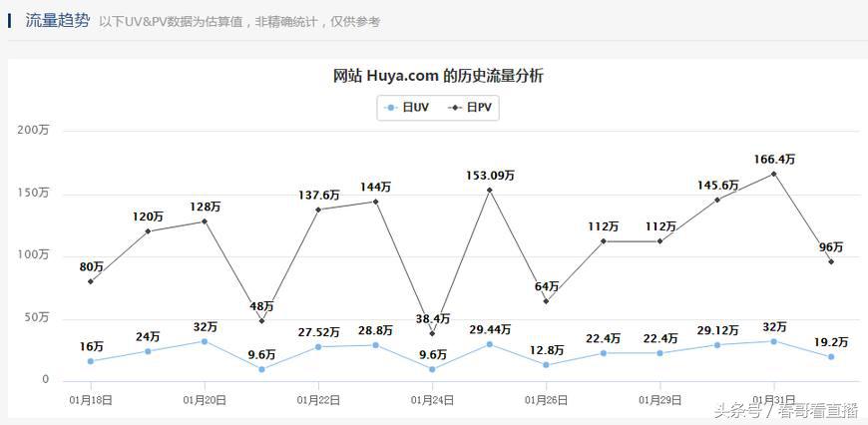Click the 01月22日 axis label
The width and height of the screenshot is (868, 425).
point(318,399)
